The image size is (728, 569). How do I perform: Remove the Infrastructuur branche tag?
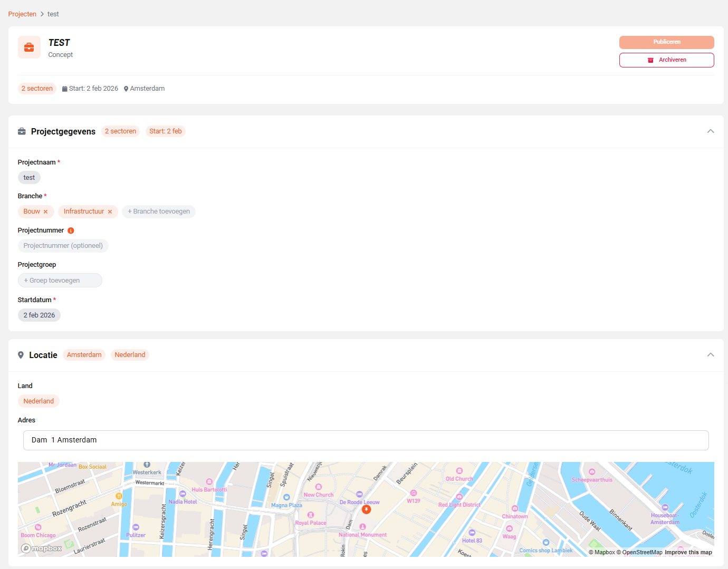point(110,212)
